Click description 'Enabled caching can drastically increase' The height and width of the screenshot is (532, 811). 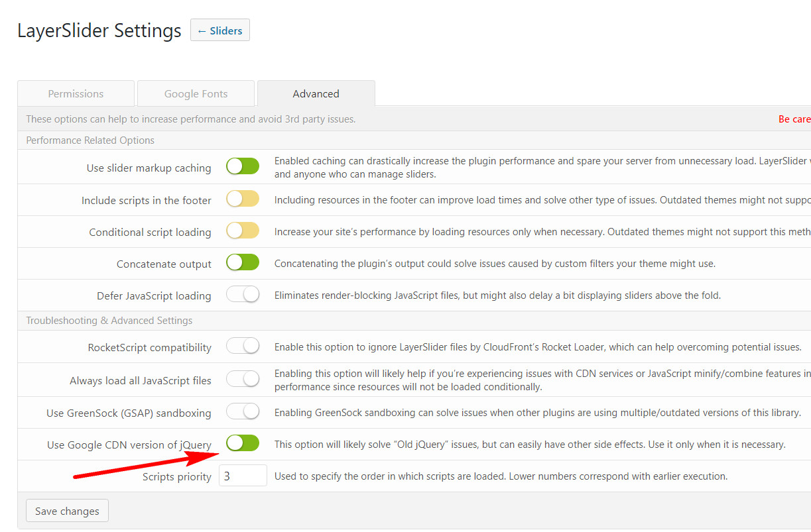(542, 168)
